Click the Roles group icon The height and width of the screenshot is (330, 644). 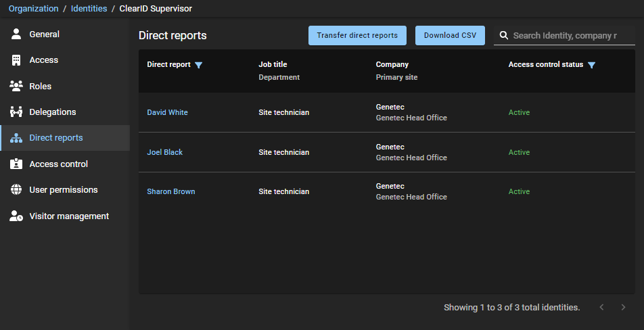pyautogui.click(x=16, y=86)
